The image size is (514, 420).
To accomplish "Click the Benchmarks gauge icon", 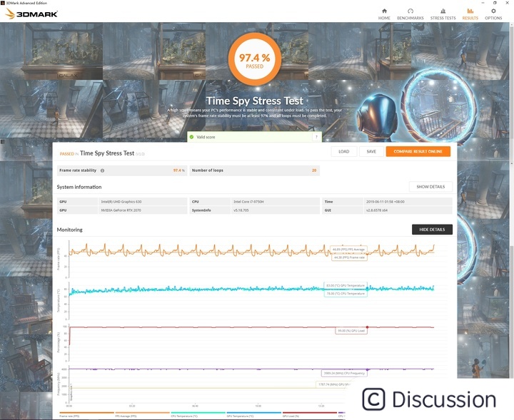I will [410, 11].
